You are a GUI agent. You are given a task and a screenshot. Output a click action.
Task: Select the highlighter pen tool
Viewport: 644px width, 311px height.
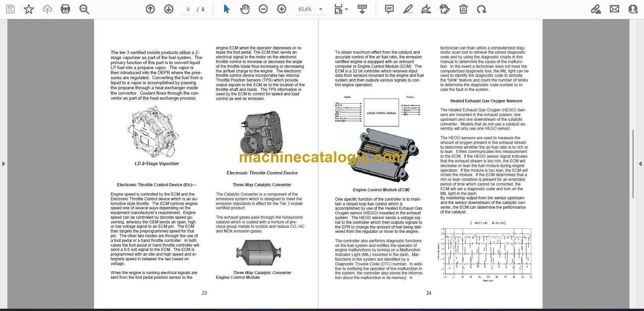pos(408,9)
